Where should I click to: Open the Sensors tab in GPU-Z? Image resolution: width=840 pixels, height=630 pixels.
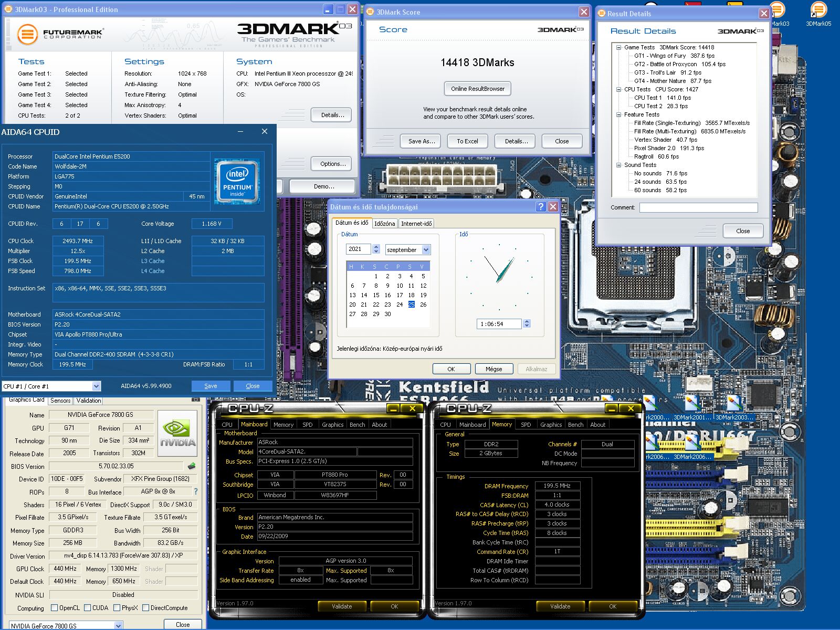click(x=60, y=401)
